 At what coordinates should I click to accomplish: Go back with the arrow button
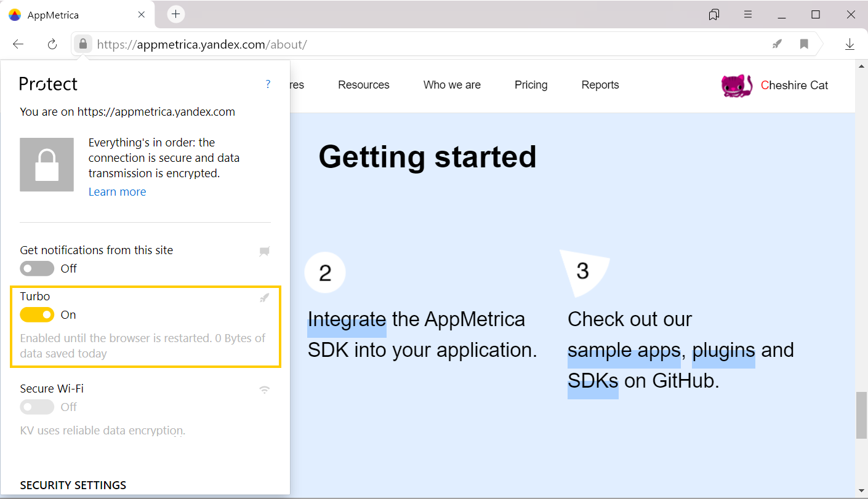pos(18,44)
